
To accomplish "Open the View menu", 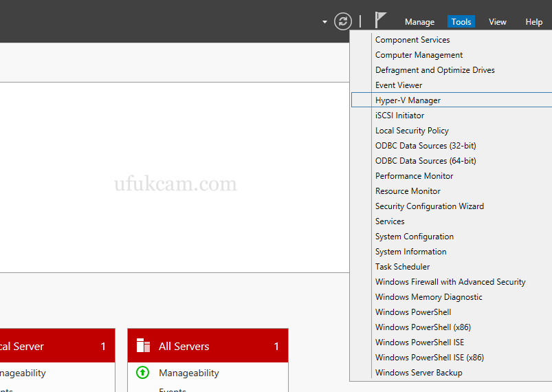I will [498, 22].
